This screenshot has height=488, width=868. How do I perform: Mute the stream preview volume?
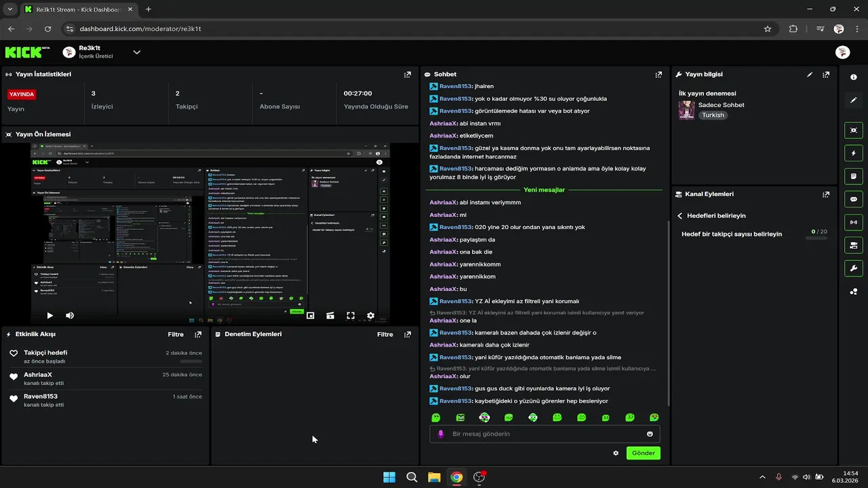click(x=70, y=315)
